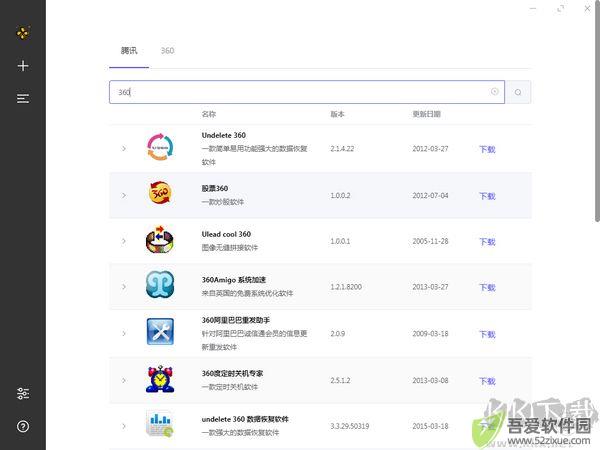Expand the 360Amigo row chevron

coord(124,287)
